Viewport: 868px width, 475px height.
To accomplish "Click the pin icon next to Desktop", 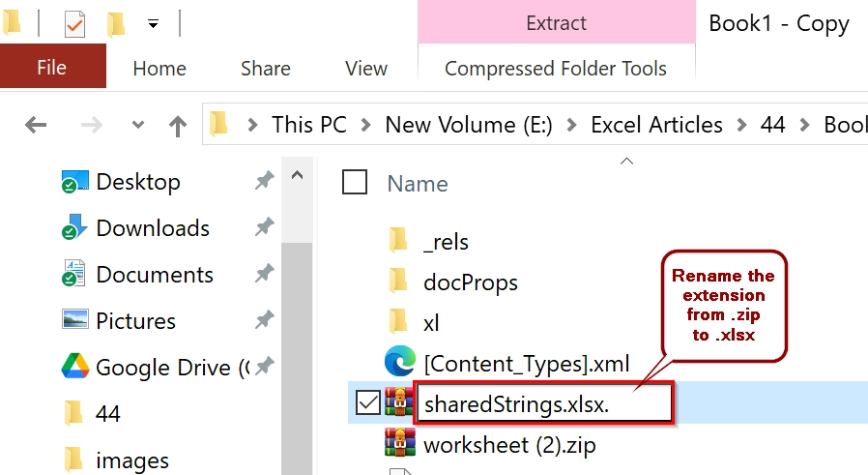I will (264, 180).
